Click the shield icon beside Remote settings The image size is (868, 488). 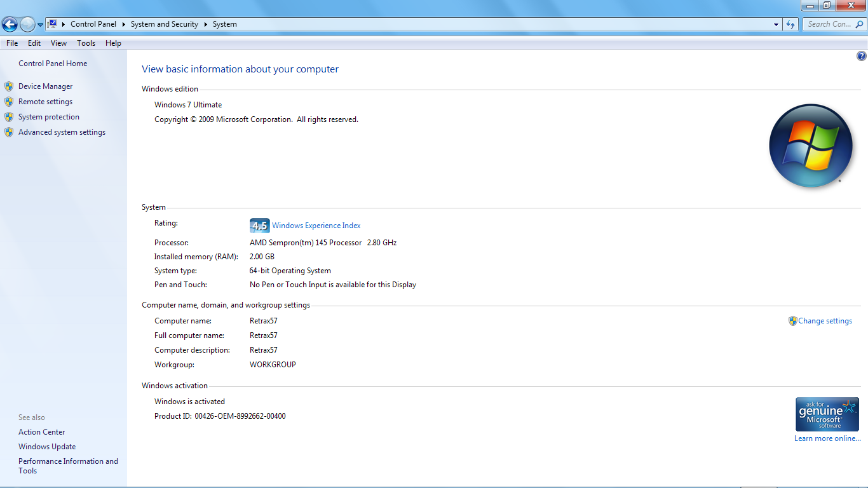pyautogui.click(x=9, y=102)
